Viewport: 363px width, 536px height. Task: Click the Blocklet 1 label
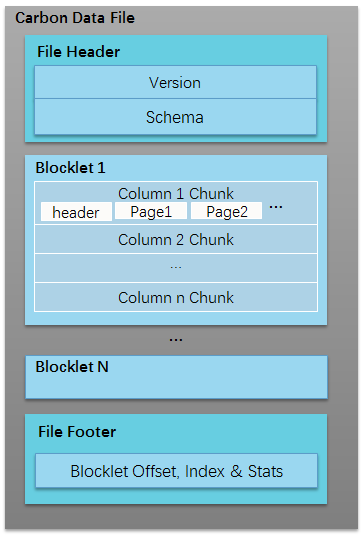click(x=70, y=168)
